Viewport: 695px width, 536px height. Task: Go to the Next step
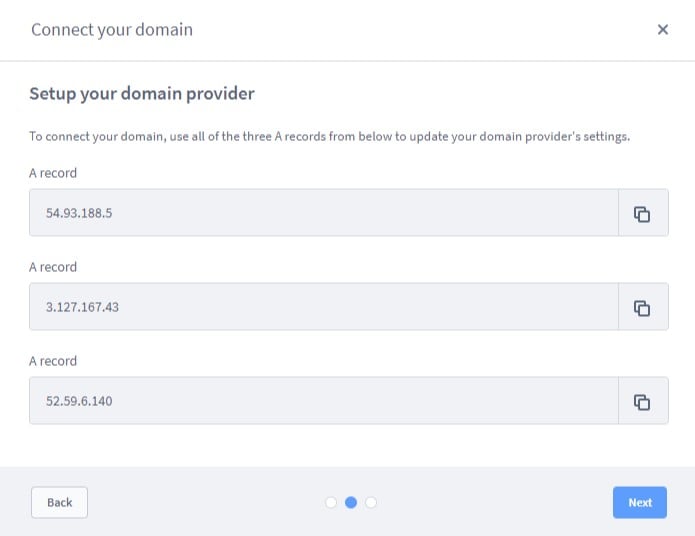640,502
